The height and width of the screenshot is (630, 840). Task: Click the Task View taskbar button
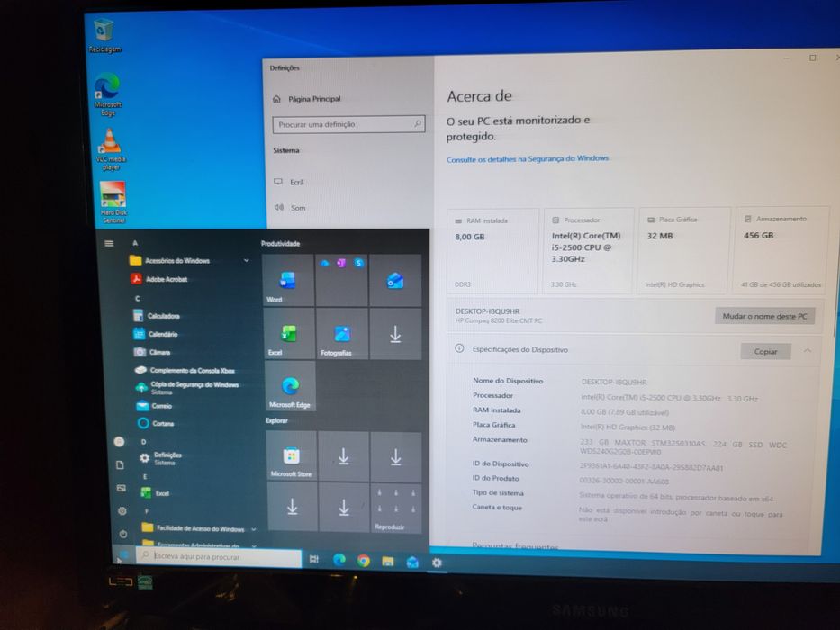(x=314, y=559)
